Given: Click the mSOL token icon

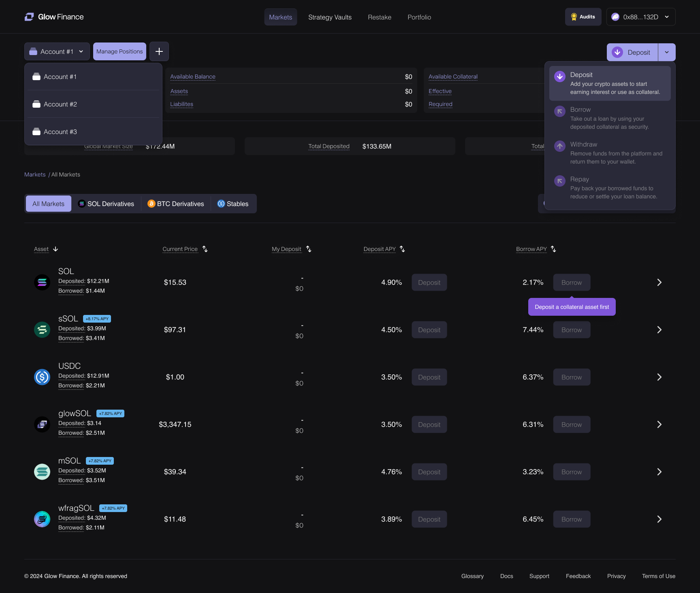Looking at the screenshot, I should [42, 472].
